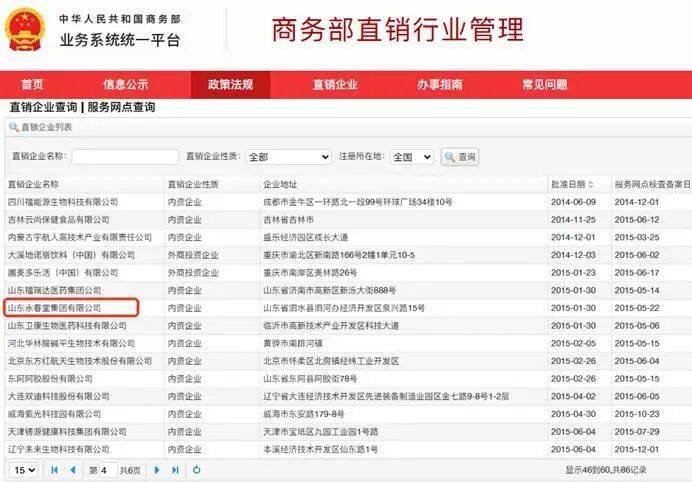Screen dimensions: 692x482
Task: Open the 直销企业性质 dropdown
Action: 289,157
